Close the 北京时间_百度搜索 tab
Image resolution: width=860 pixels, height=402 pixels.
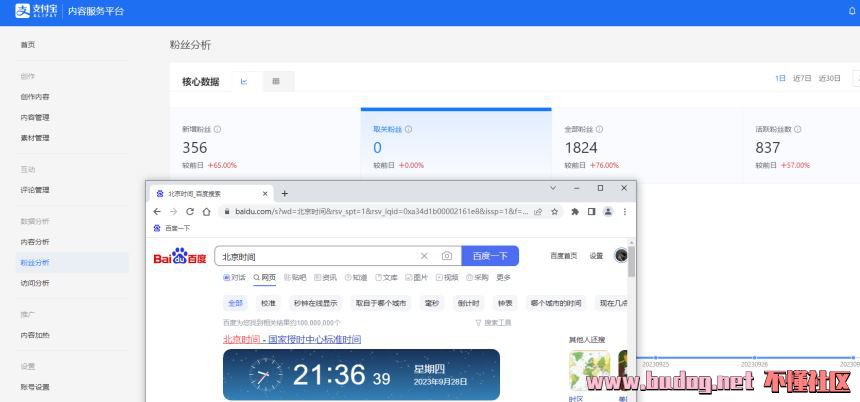click(x=265, y=194)
